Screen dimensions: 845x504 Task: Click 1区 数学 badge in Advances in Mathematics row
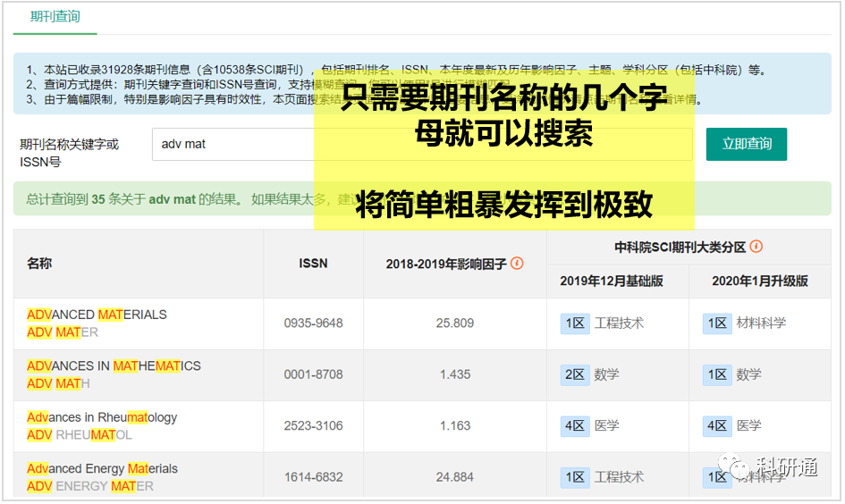pos(731,374)
